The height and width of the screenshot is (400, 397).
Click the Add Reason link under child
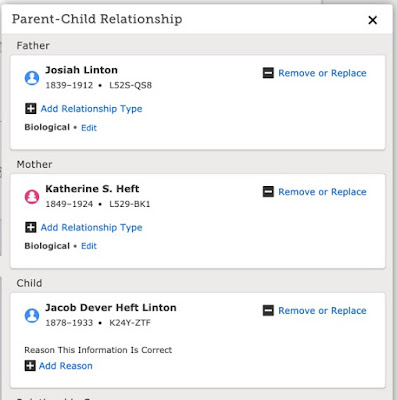point(66,366)
